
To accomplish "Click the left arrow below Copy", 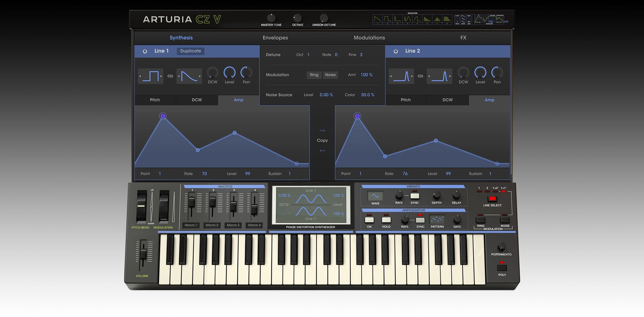I will coord(322,151).
